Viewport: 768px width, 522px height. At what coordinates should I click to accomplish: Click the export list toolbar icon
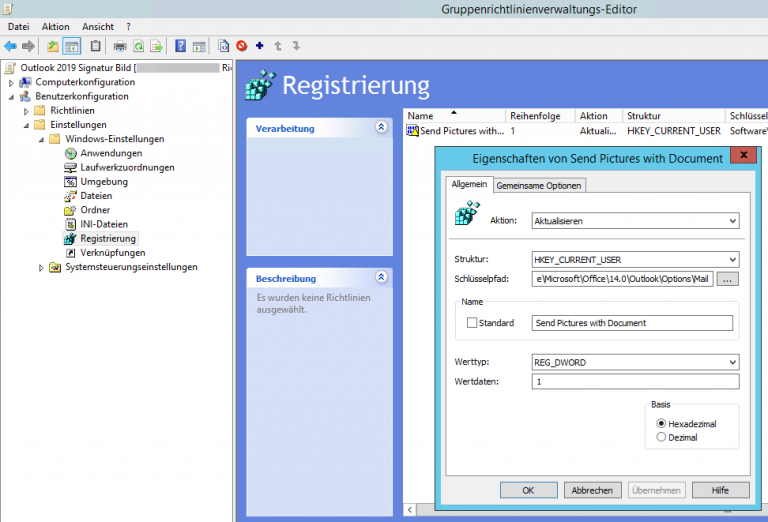[x=157, y=46]
